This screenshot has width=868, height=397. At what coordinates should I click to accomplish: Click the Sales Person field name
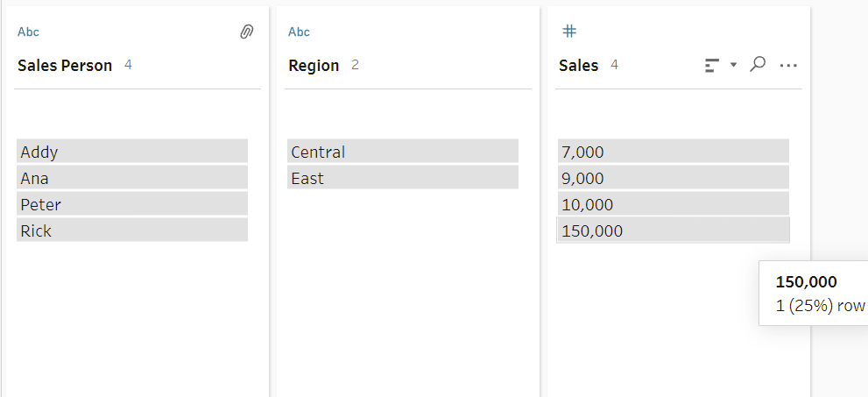coord(65,66)
